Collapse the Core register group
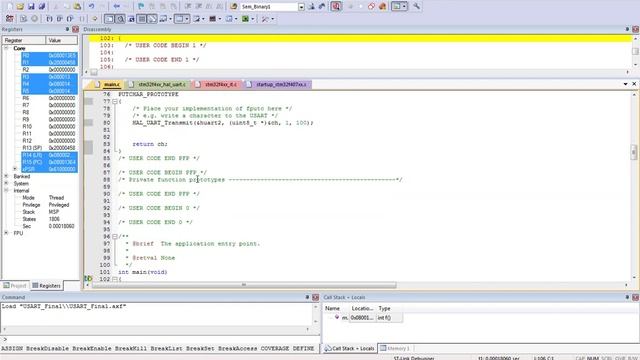 [x=6, y=48]
